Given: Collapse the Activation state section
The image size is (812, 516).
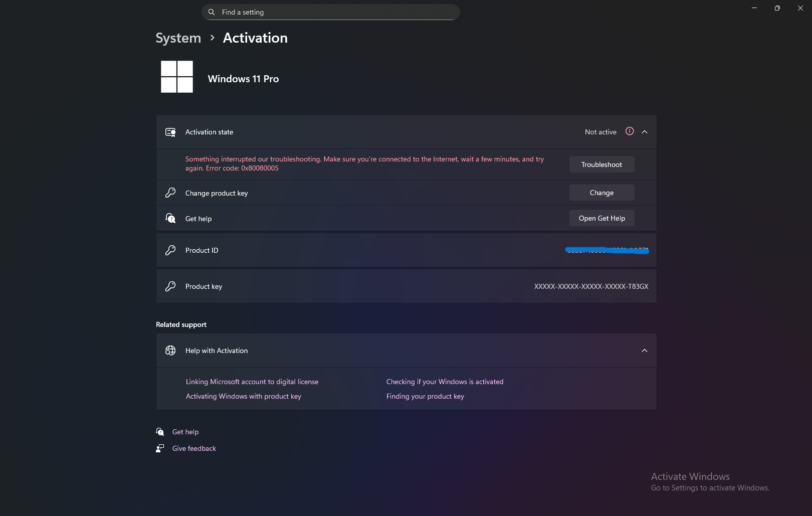Looking at the screenshot, I should pyautogui.click(x=645, y=131).
